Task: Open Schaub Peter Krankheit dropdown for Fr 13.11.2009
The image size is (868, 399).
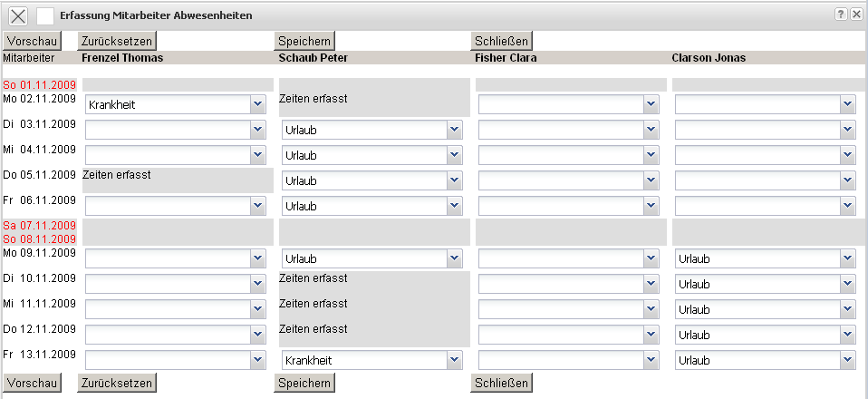Action: point(454,360)
